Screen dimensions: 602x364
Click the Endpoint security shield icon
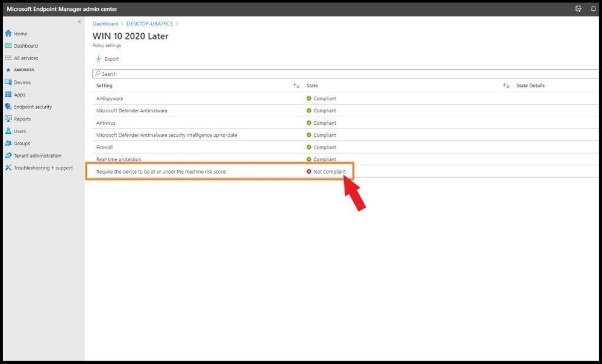[x=8, y=107]
